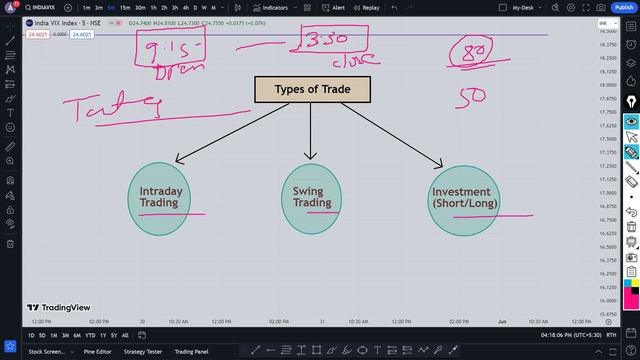
Task: Select the 1m timeframe
Action: coord(87,8)
